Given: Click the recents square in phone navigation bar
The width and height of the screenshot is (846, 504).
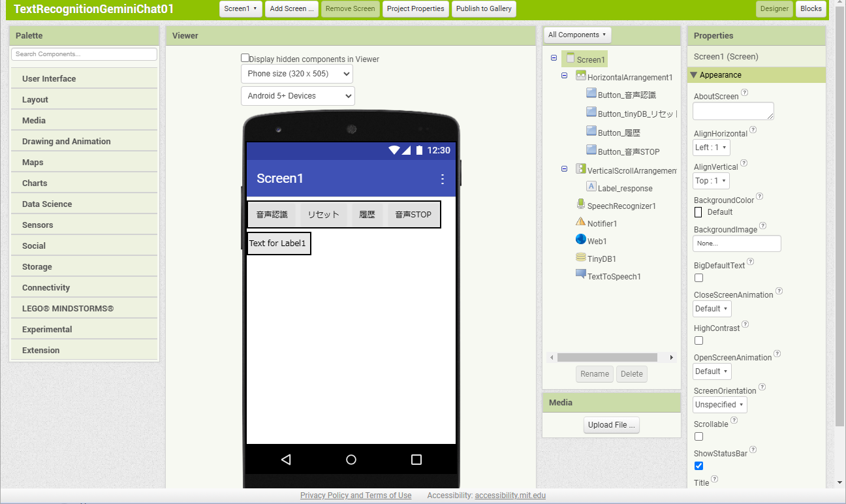Looking at the screenshot, I should pos(416,460).
